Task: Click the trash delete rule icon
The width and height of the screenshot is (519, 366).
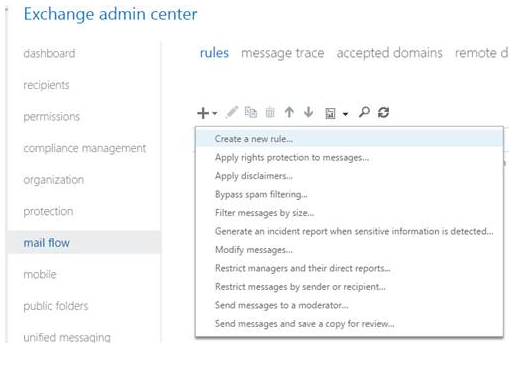Action: coord(270,113)
